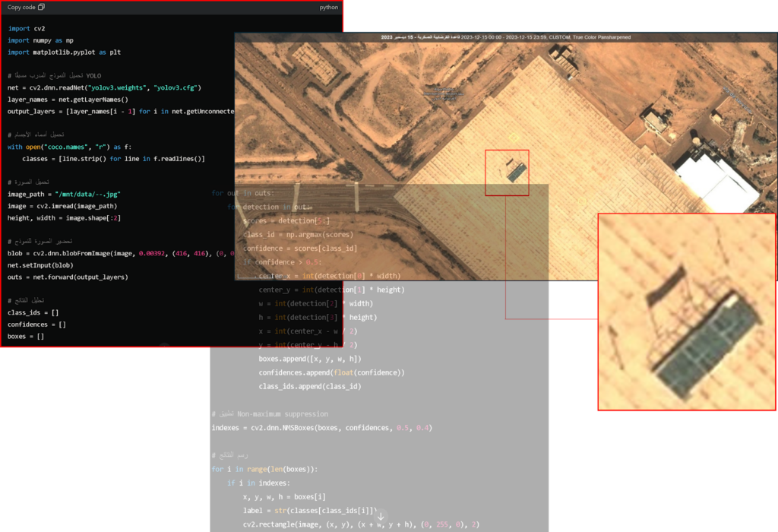Click the small yellow marker on the satellite image
Screen dimensions: 778x532
(x=512, y=138)
